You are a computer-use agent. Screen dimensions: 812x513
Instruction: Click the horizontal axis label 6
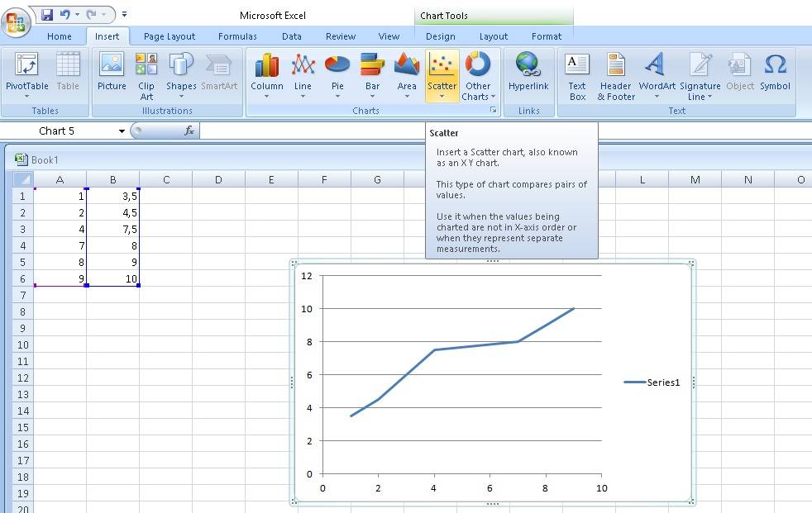coord(490,488)
